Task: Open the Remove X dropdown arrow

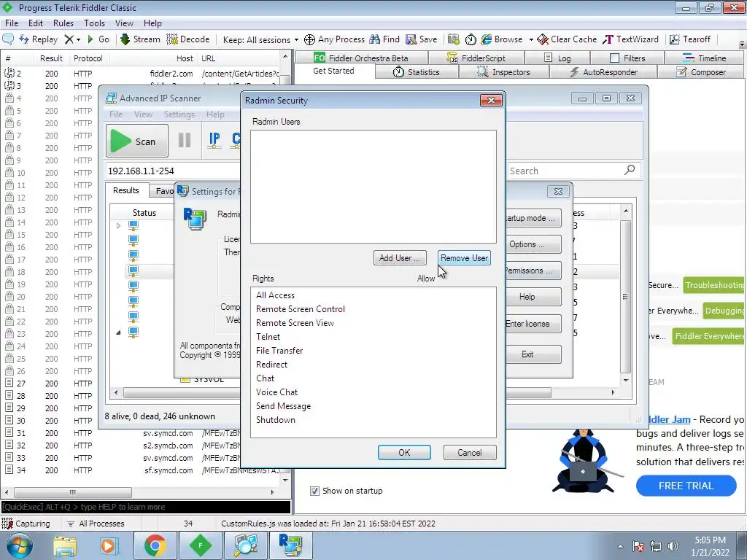Action: [x=79, y=39]
